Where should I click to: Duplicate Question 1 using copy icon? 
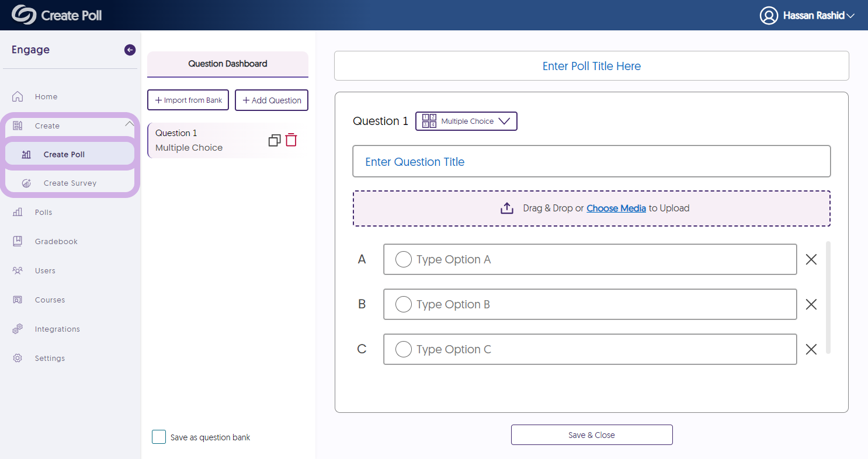point(274,140)
